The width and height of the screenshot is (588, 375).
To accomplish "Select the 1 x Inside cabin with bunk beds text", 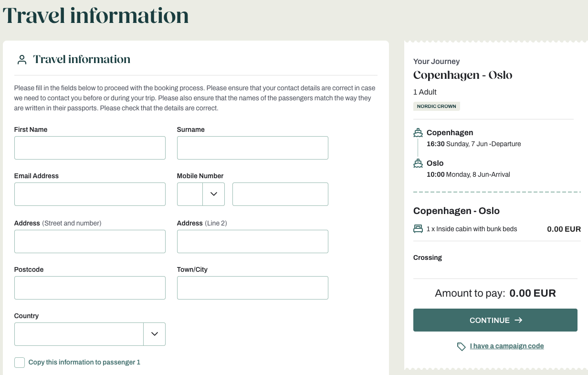I will pyautogui.click(x=472, y=229).
